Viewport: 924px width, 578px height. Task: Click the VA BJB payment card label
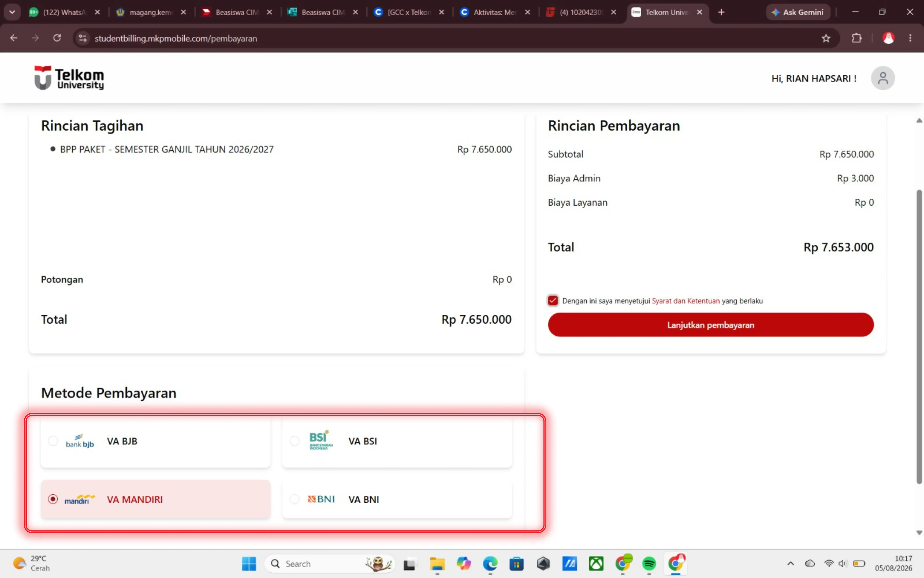pyautogui.click(x=122, y=441)
